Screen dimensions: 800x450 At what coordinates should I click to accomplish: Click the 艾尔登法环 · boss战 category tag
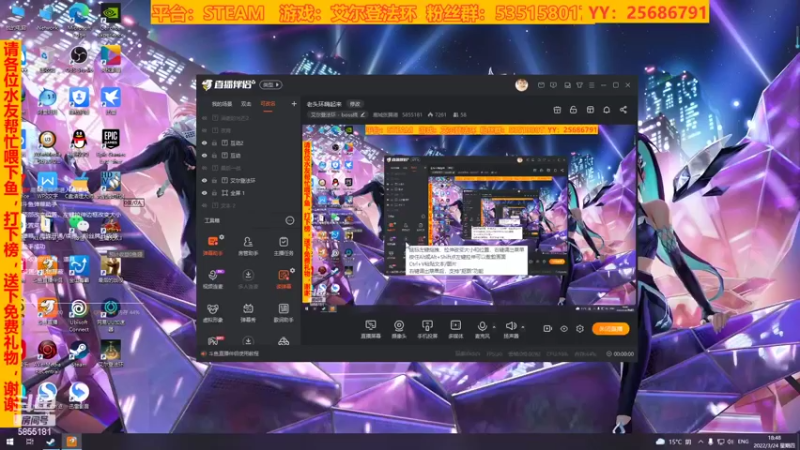pyautogui.click(x=335, y=115)
